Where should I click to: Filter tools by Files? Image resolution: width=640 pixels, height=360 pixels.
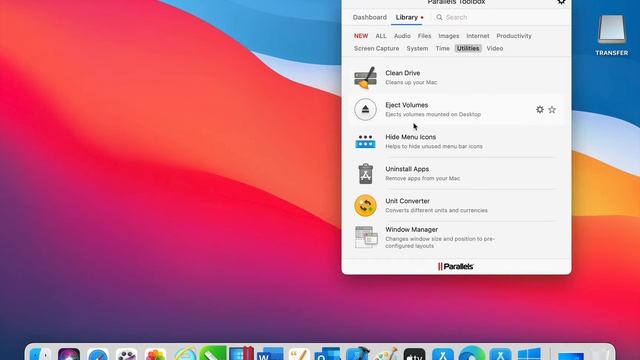(x=424, y=36)
